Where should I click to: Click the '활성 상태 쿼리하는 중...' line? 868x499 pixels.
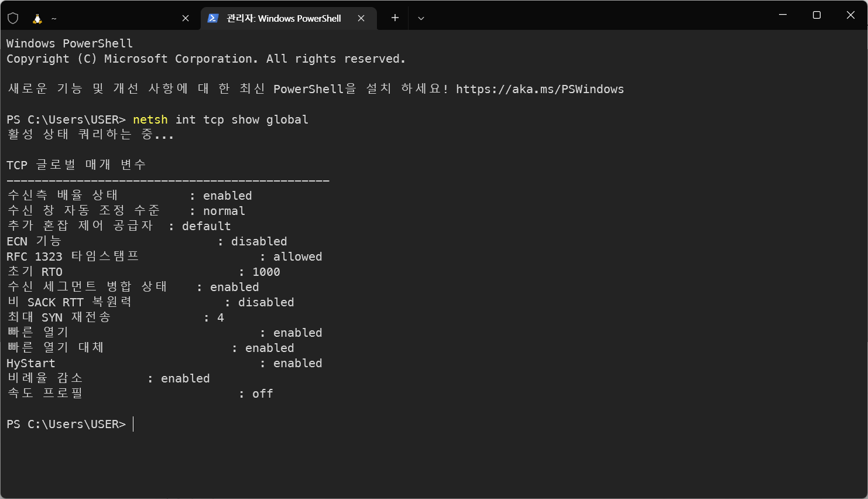click(x=90, y=135)
